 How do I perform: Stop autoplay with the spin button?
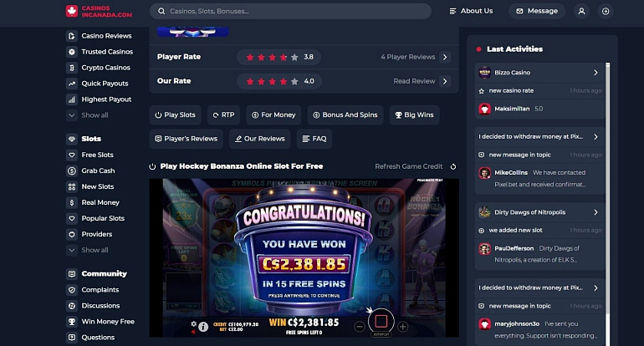(381, 321)
